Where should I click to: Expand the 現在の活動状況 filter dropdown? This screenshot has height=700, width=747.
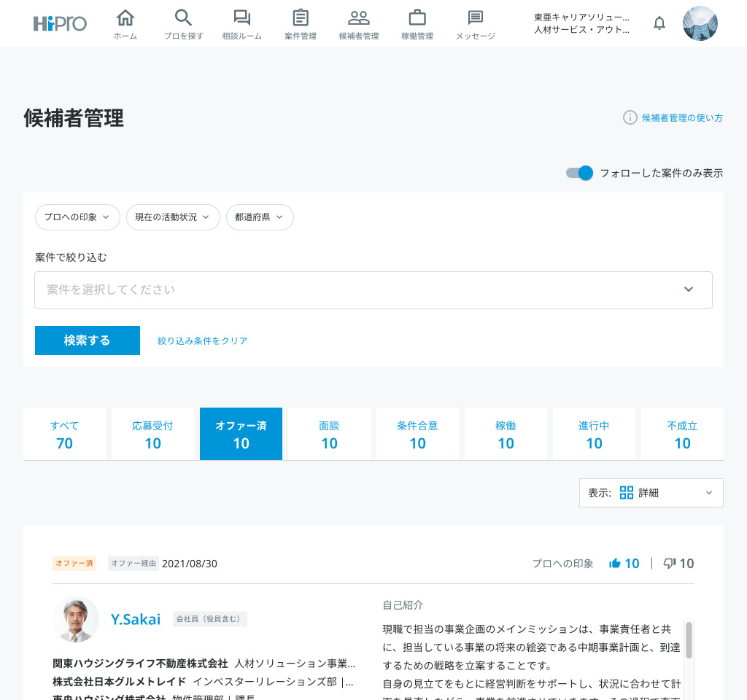(x=173, y=217)
